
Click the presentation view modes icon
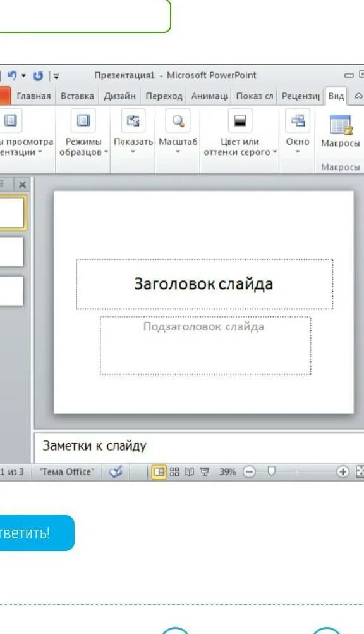tap(10, 120)
